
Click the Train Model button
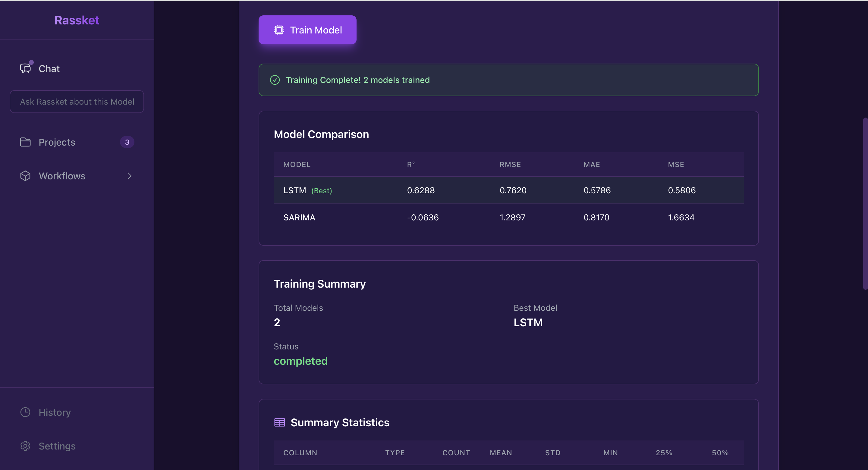coord(307,30)
